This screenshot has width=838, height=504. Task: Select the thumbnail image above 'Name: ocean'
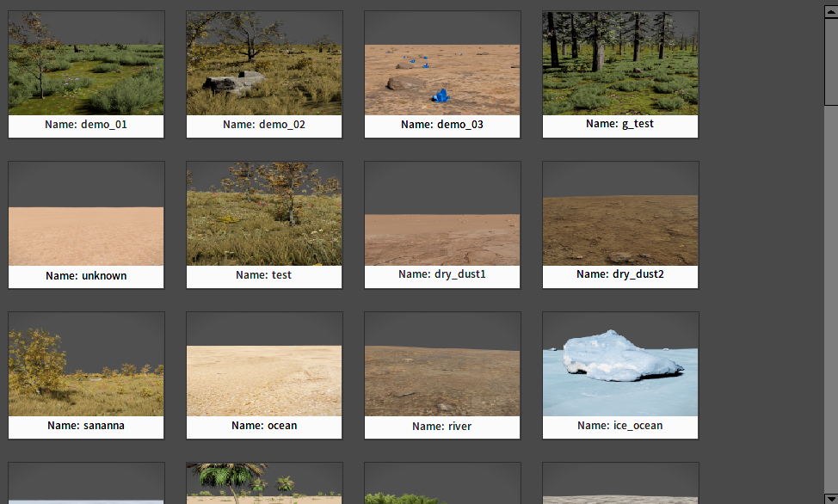pos(264,365)
